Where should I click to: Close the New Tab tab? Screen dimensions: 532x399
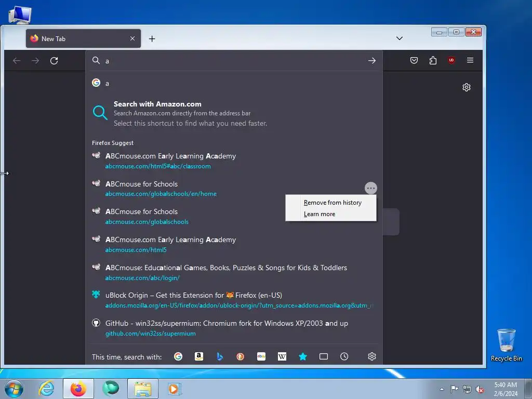tap(132, 38)
